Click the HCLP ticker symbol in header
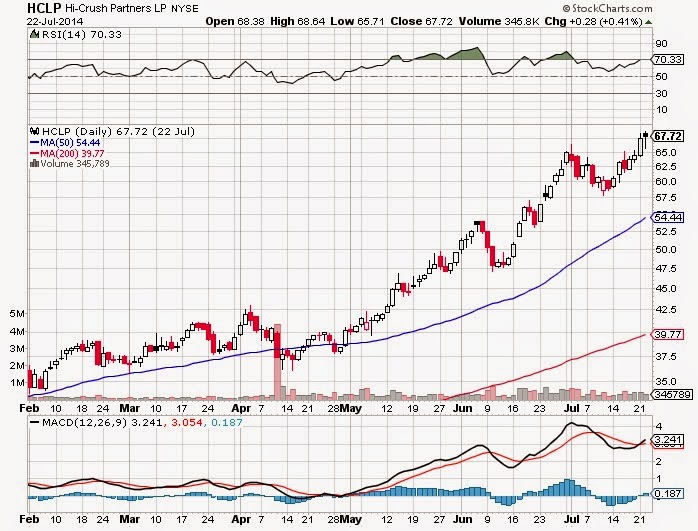 (x=44, y=8)
